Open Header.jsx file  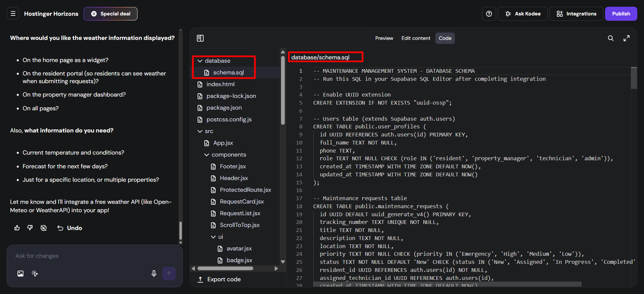tap(234, 178)
